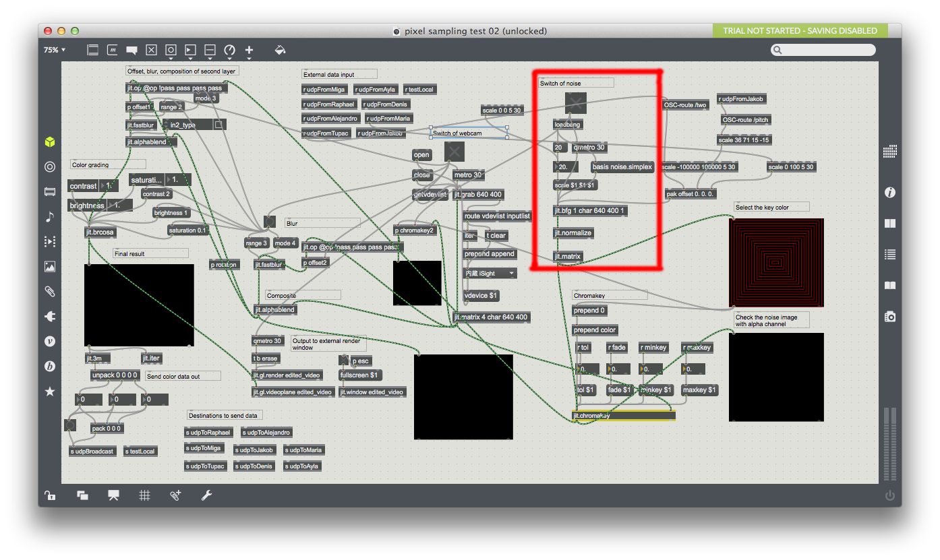The image size is (940, 560).
Task: Open the Audio note browser in sidebar
Action: (x=50, y=216)
